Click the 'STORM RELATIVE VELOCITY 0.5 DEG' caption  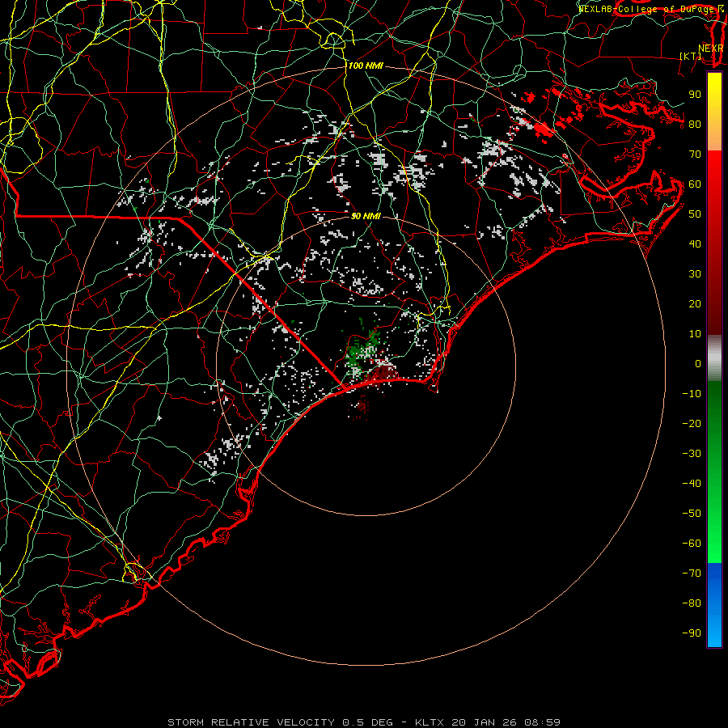[x=280, y=722]
